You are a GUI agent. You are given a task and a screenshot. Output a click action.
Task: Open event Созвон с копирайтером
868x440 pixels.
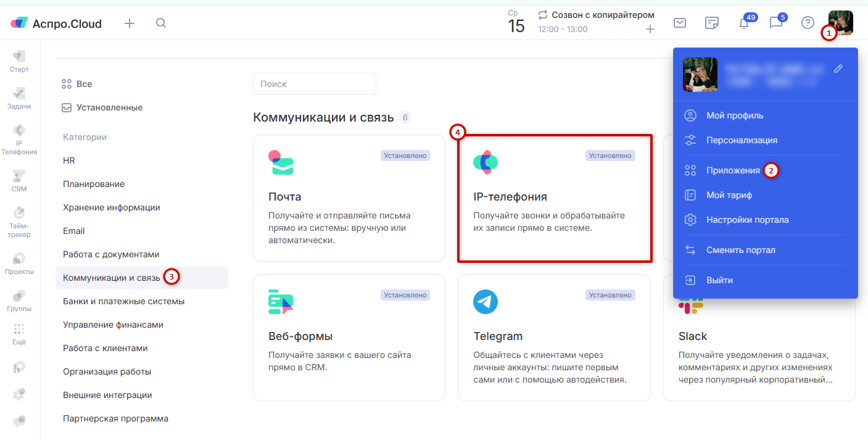point(603,15)
